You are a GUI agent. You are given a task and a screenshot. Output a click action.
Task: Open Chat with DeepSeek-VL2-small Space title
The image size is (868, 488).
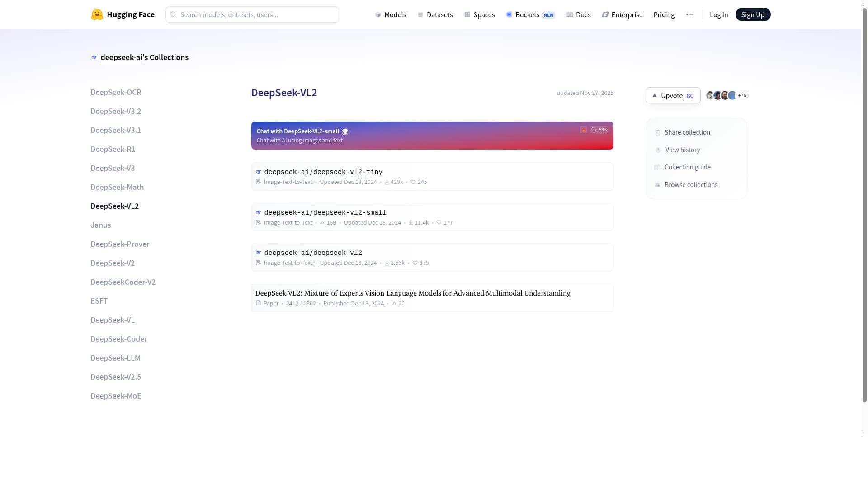(x=298, y=131)
